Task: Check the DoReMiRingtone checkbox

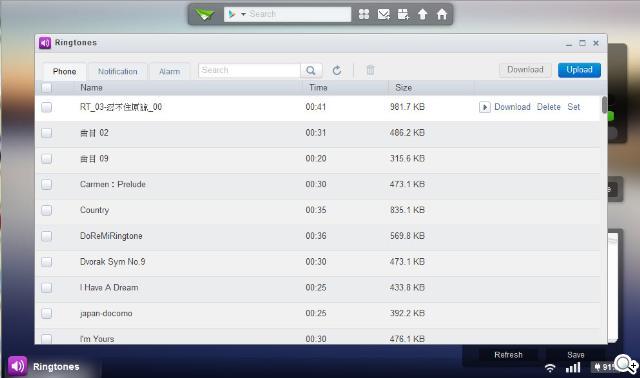Action: pyautogui.click(x=47, y=236)
